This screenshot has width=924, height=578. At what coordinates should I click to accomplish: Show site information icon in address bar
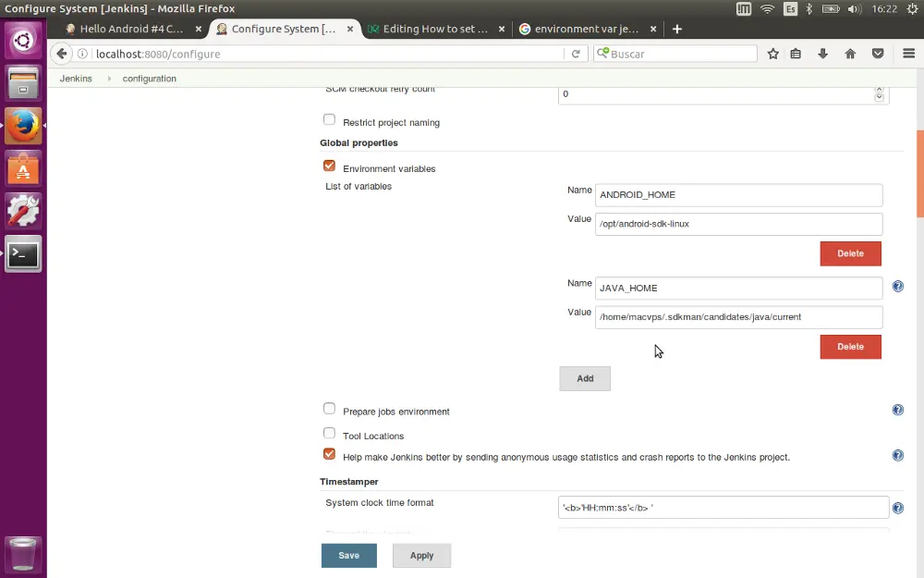pyautogui.click(x=82, y=54)
